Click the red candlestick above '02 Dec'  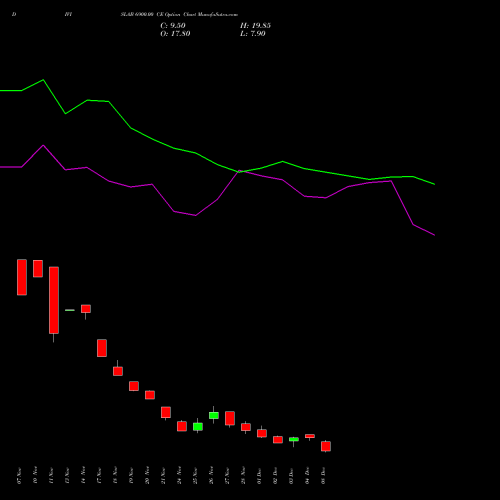tap(278, 440)
